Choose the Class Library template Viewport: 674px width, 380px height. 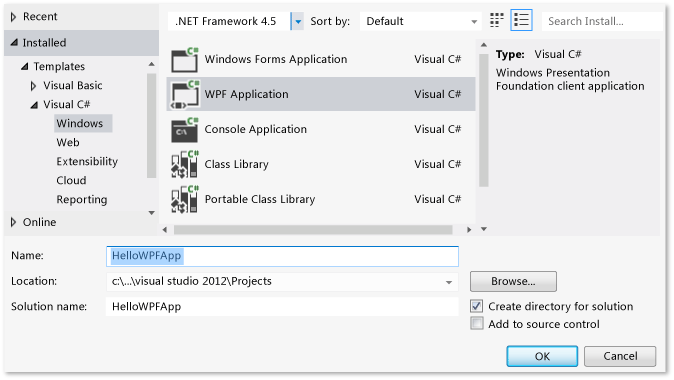point(321,164)
